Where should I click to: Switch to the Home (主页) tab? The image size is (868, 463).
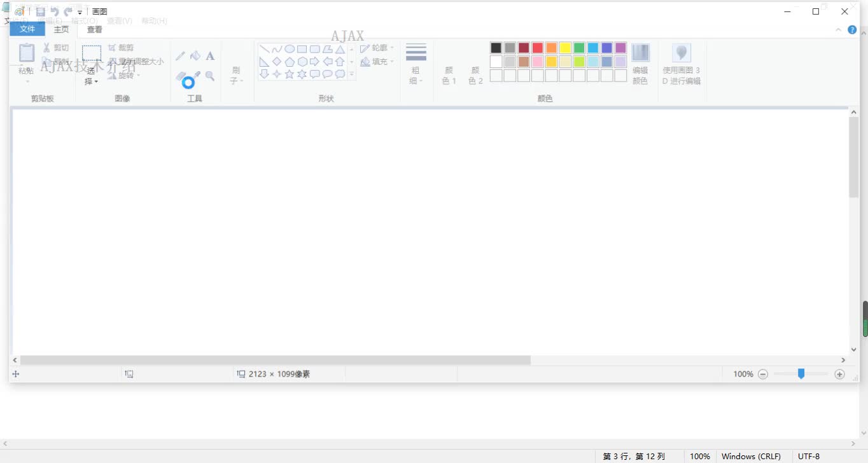61,29
